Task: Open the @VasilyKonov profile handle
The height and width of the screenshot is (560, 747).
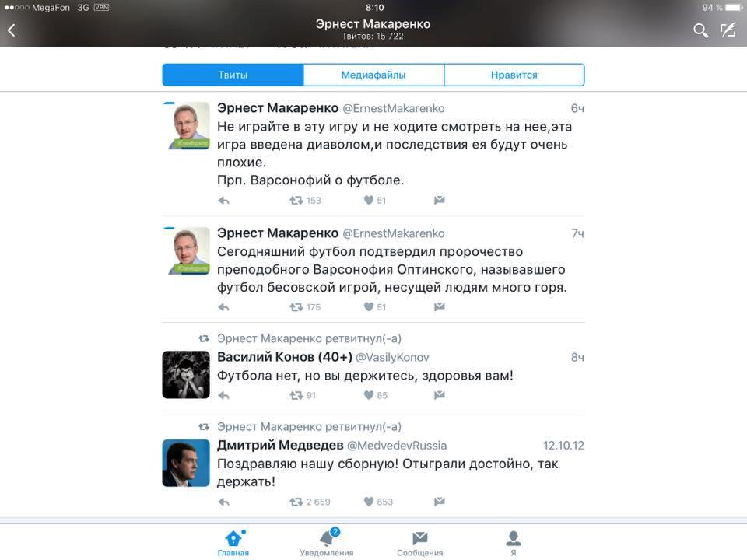Action: 392,358
